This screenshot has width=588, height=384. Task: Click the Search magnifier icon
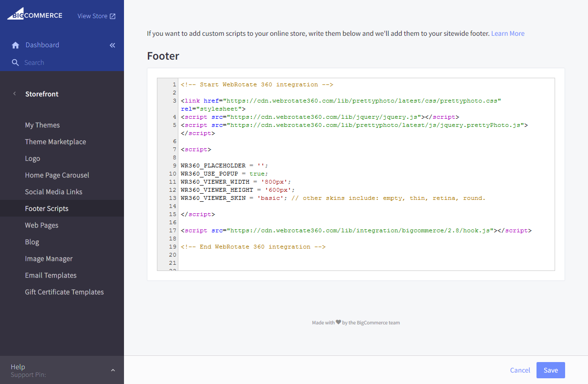15,62
